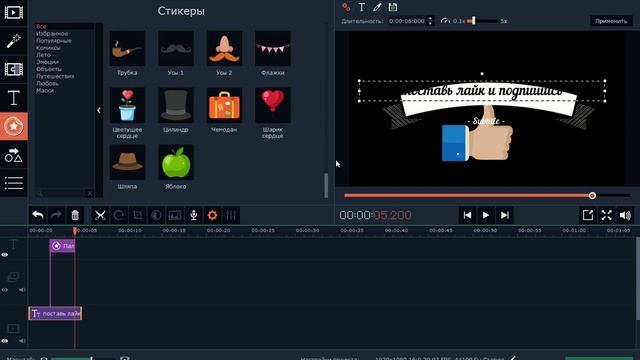
Task: Select the Маски category
Action: pos(44,91)
